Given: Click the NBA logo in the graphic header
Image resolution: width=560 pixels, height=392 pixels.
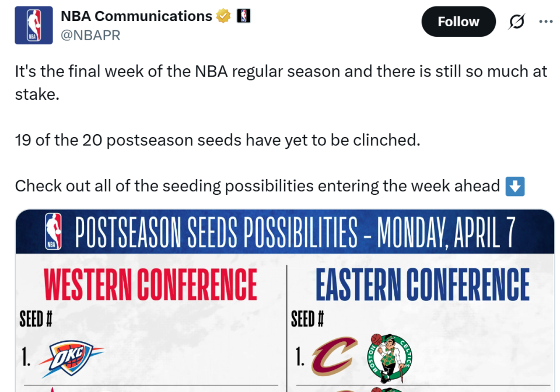Looking at the screenshot, I should pyautogui.click(x=53, y=232).
